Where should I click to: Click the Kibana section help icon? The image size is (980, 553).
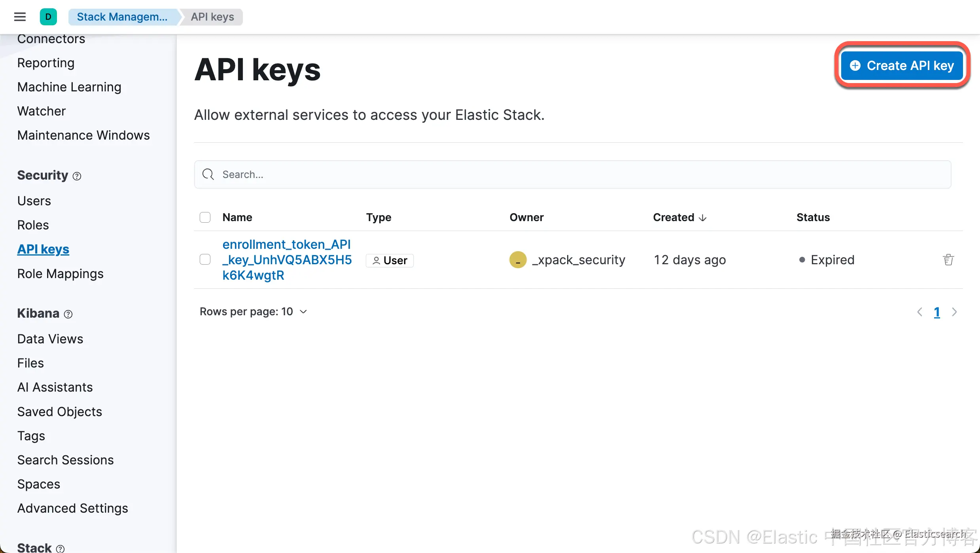click(x=68, y=314)
